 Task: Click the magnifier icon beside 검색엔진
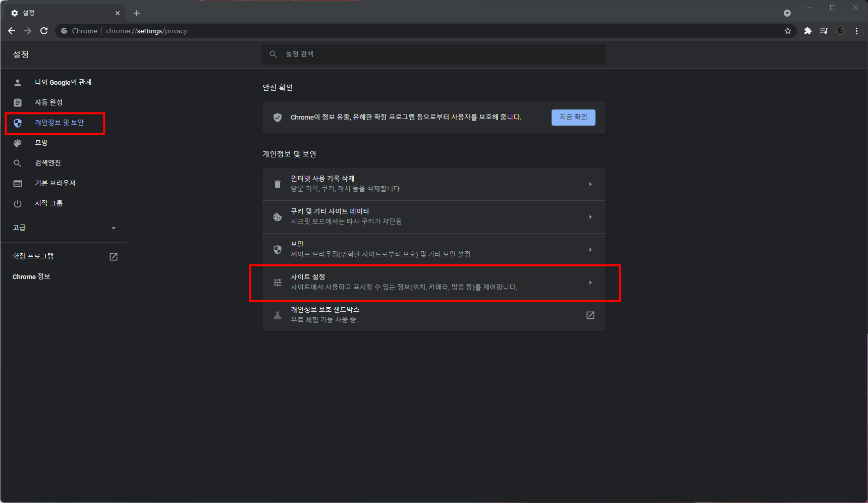tap(18, 163)
